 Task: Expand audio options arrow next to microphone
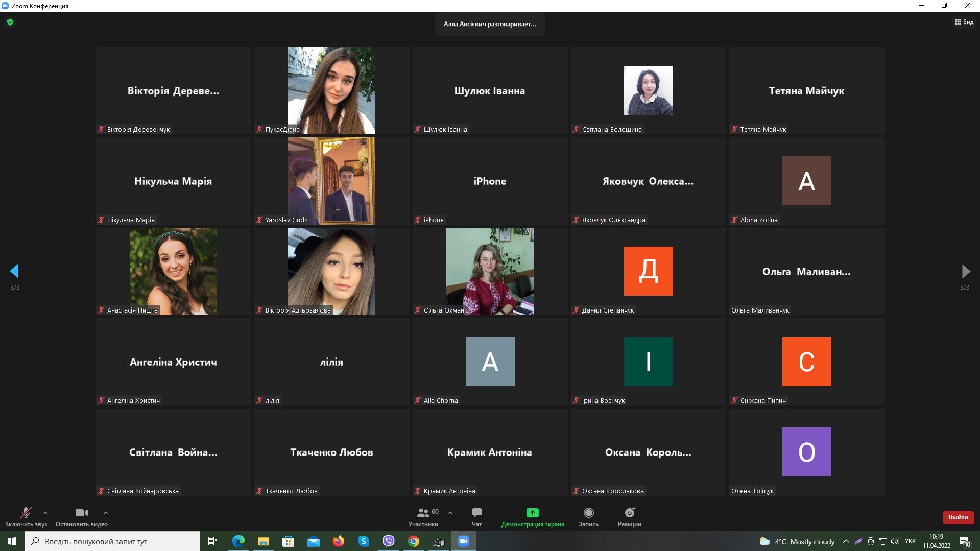[45, 512]
